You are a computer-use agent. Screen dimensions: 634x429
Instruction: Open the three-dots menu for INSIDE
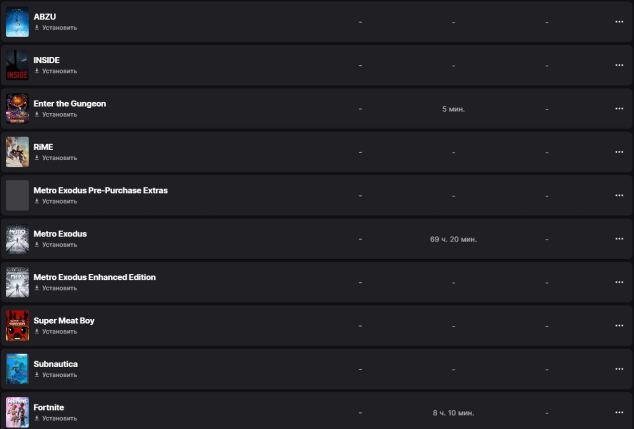tap(619, 65)
